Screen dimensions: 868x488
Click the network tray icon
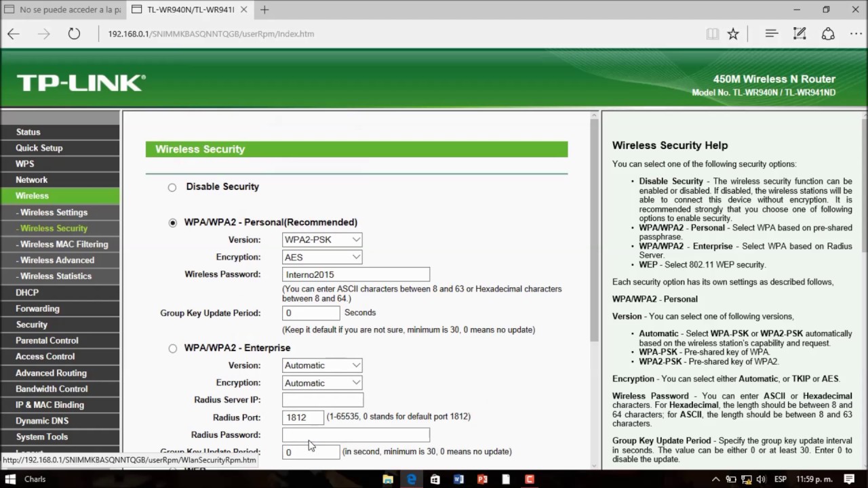pos(747,479)
